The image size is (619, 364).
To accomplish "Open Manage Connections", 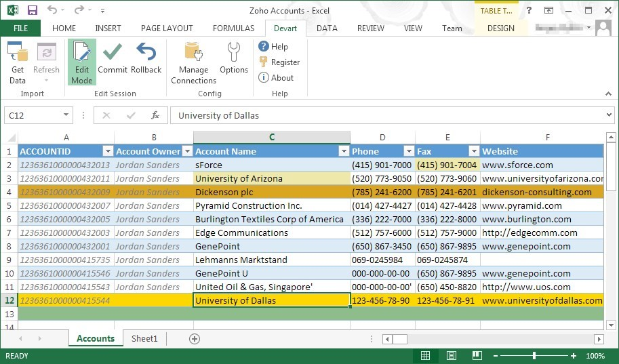I will 193,63.
